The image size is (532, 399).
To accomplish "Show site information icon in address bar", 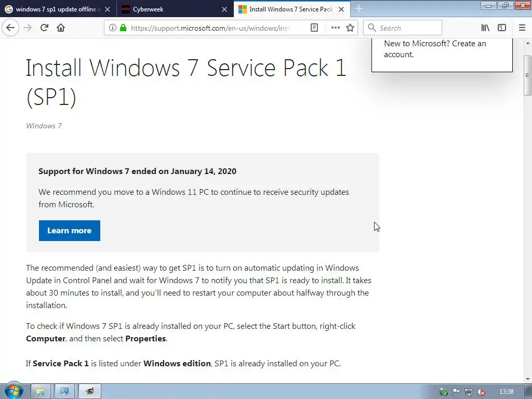I will [x=113, y=28].
